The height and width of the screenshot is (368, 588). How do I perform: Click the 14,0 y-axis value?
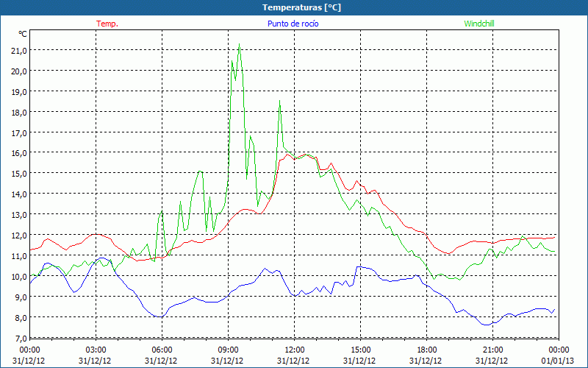19,194
